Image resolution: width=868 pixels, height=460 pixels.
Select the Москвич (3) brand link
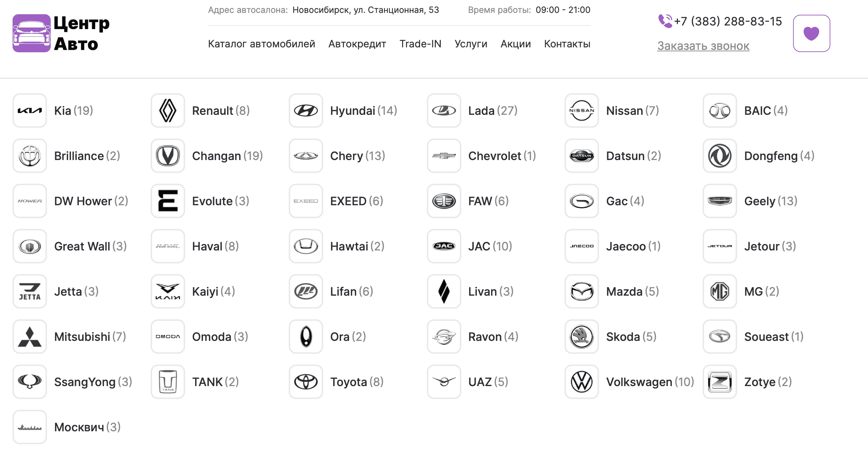point(87,427)
